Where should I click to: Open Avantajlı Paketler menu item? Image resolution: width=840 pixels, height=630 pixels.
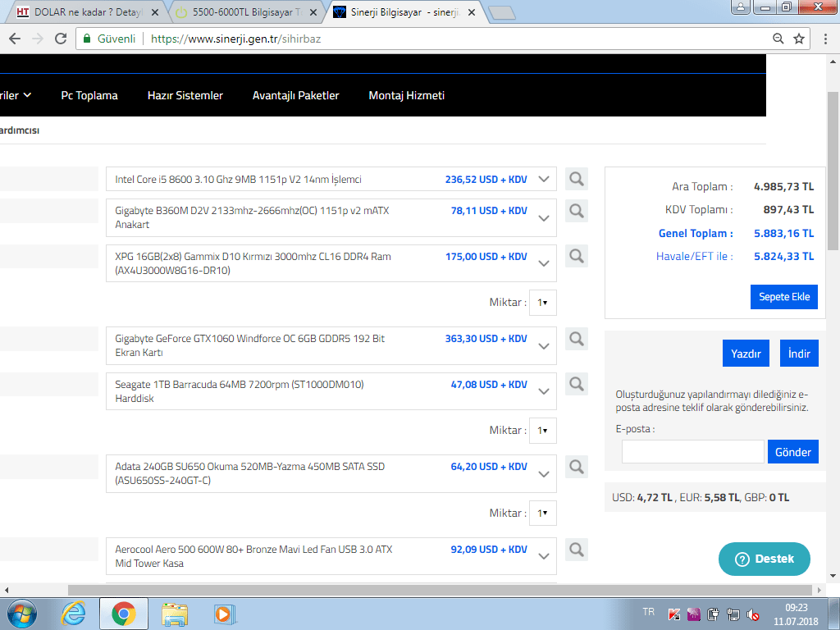coord(295,95)
